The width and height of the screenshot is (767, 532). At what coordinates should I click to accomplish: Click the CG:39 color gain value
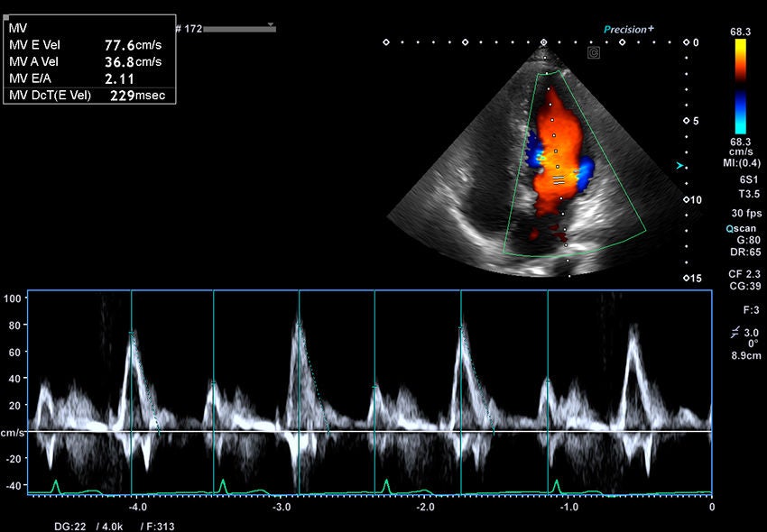[746, 286]
